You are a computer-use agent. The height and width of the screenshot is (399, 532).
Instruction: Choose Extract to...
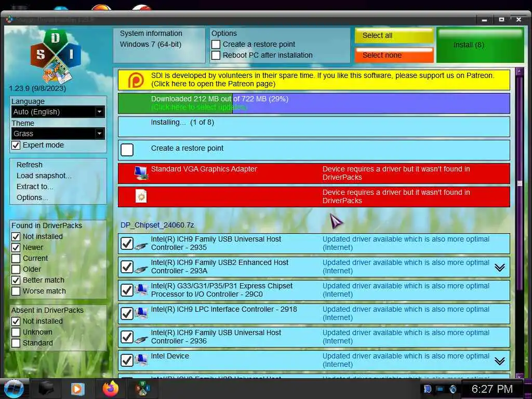pyautogui.click(x=35, y=187)
